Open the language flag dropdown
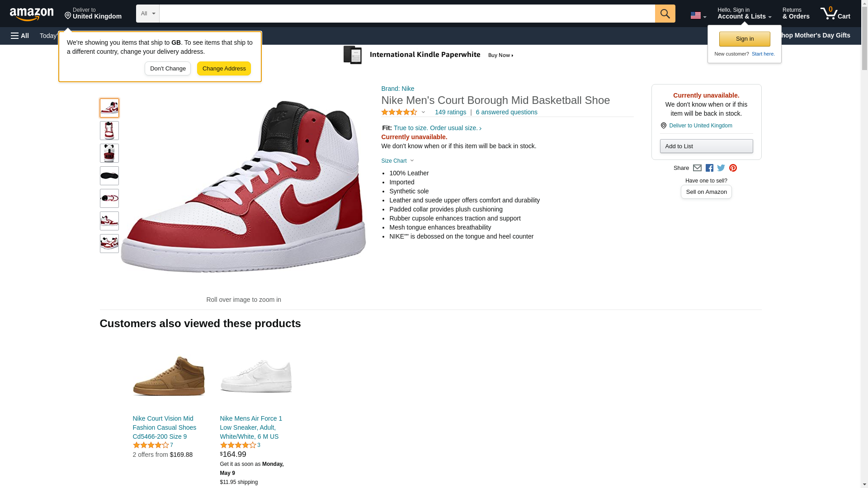Screen dimensions: 868x488 coord(698,15)
